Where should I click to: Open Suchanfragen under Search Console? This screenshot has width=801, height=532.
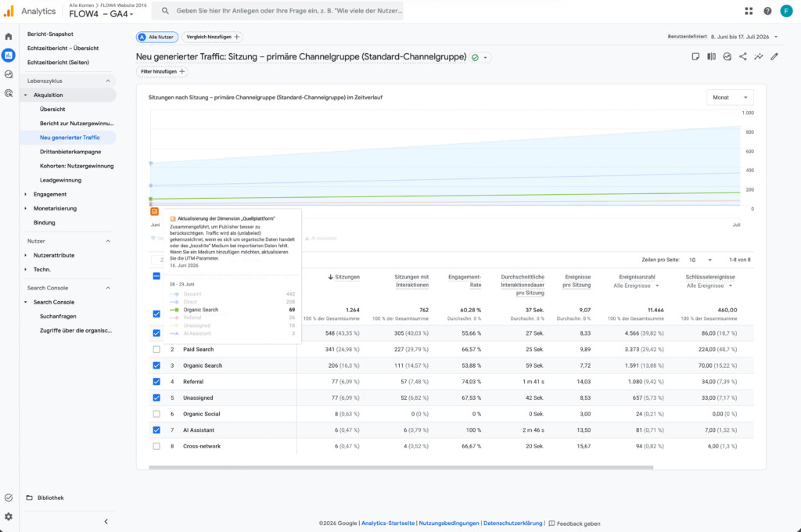[x=58, y=316]
